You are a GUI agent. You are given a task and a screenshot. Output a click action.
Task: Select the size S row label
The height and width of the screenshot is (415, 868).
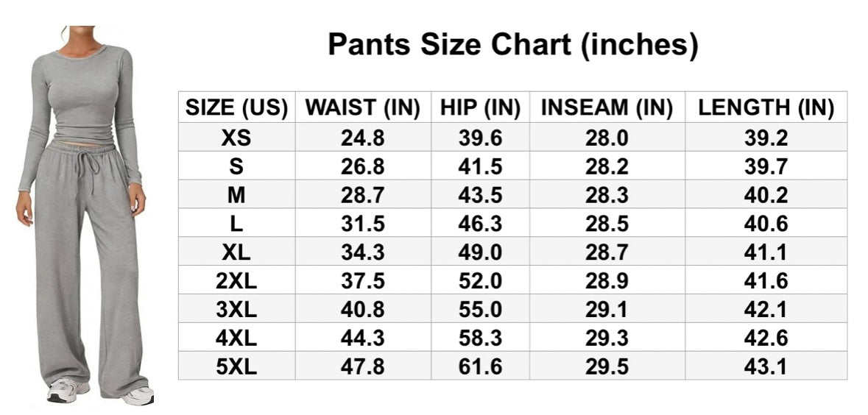[x=236, y=166]
